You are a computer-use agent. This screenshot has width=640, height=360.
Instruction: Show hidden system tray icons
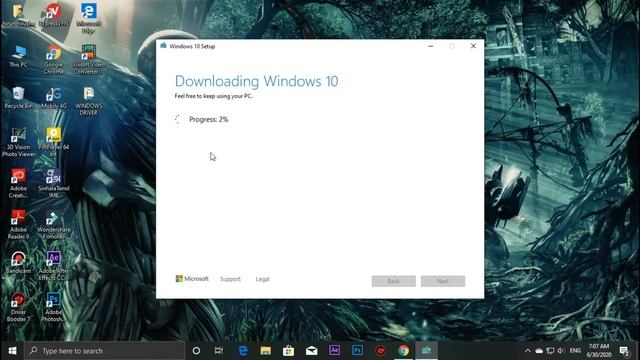pyautogui.click(x=528, y=351)
